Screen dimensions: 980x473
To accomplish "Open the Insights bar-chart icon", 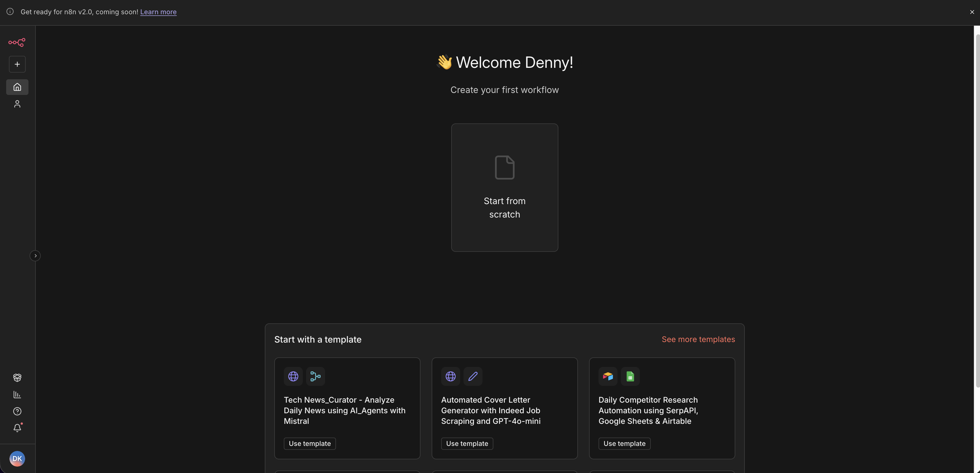I will point(17,395).
